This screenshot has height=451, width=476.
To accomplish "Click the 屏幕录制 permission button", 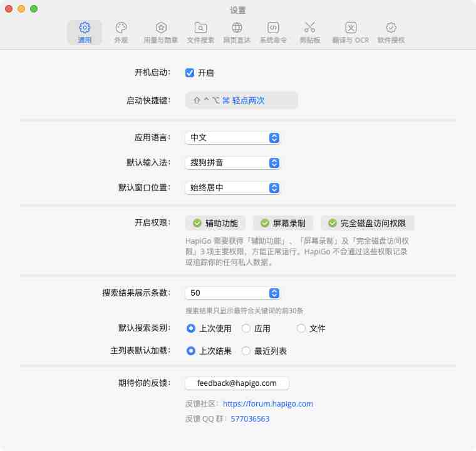I will pos(283,223).
